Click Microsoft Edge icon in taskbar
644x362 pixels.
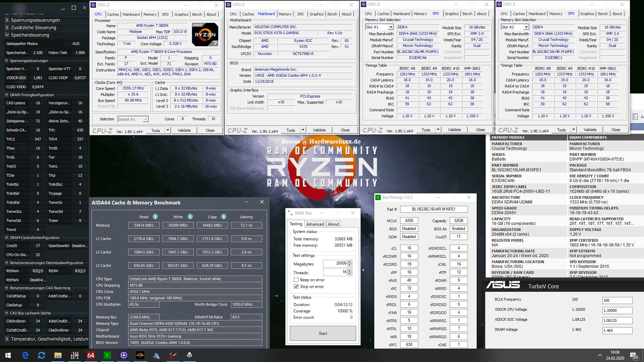25,355
